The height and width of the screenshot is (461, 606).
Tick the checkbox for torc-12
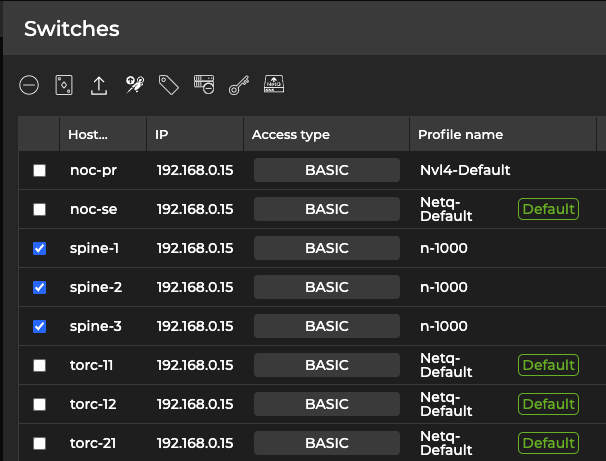40,405
